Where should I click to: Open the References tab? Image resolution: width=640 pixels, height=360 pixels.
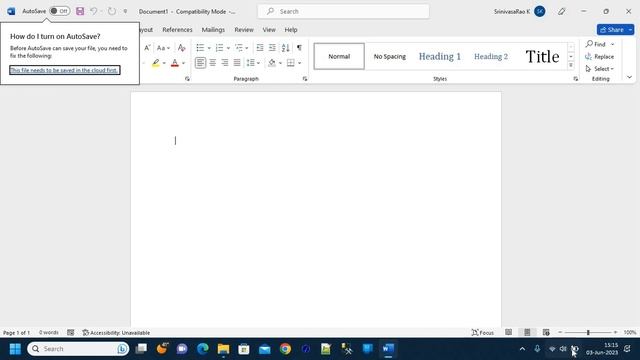point(177,30)
